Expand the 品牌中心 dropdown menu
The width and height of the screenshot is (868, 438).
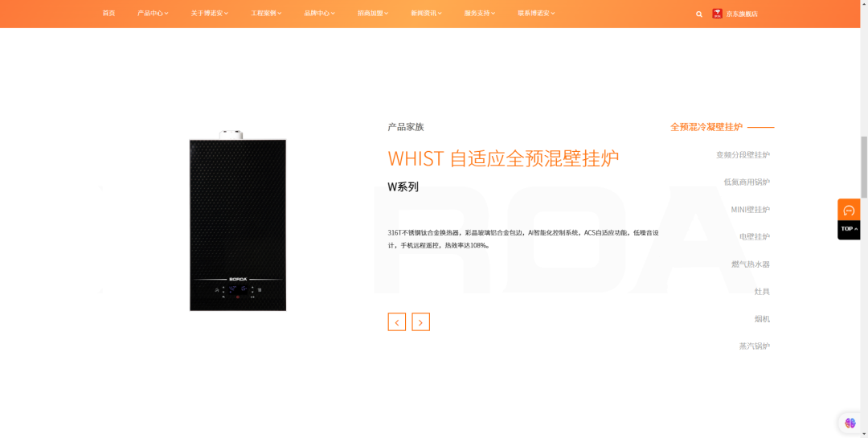319,14
